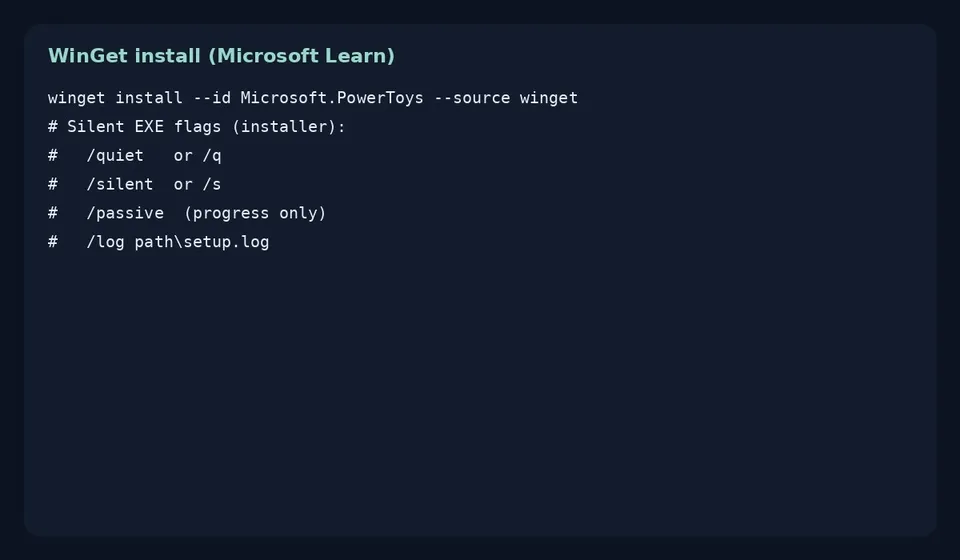Click the hash symbol before '/quiet'
Viewport: 960px width, 560px height.
pos(53,155)
